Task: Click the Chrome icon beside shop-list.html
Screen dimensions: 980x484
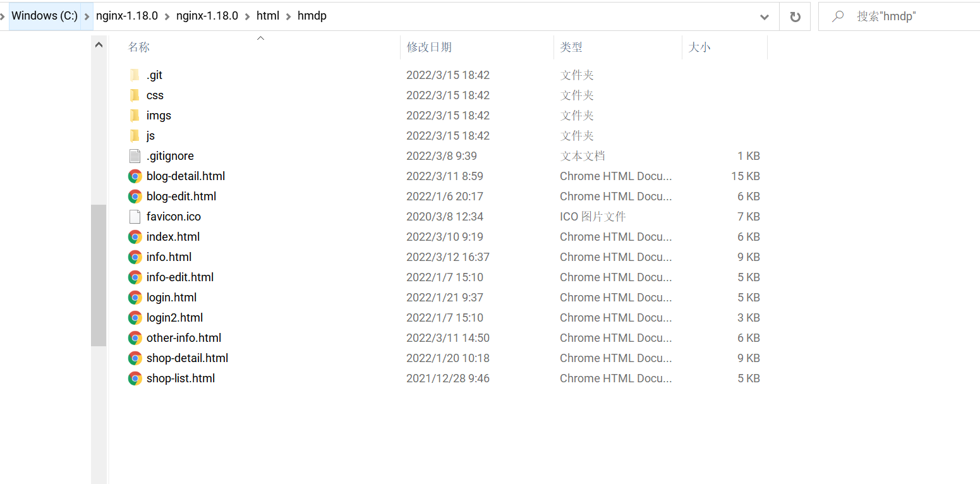Action: click(135, 378)
